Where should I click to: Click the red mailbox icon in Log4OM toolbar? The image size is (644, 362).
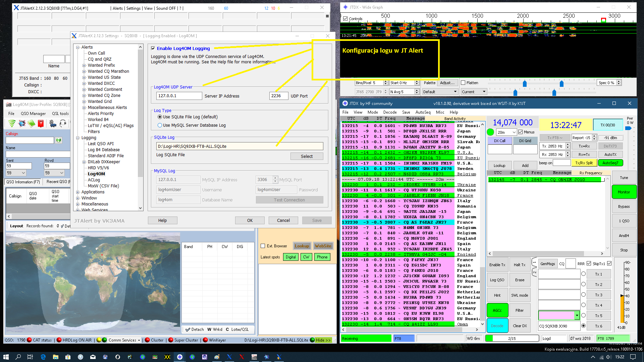pyautogui.click(x=41, y=124)
